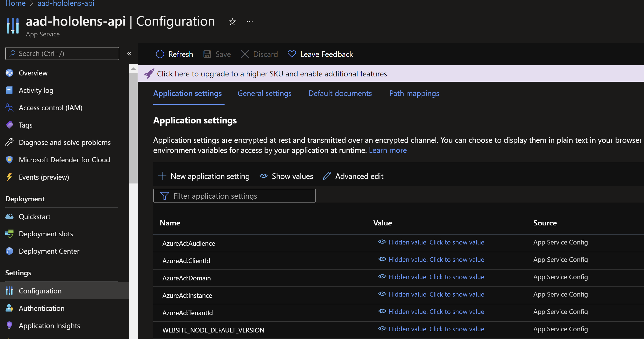Reveal the AzureAd:TenantId hidden value
The width and height of the screenshot is (644, 339).
point(431,312)
